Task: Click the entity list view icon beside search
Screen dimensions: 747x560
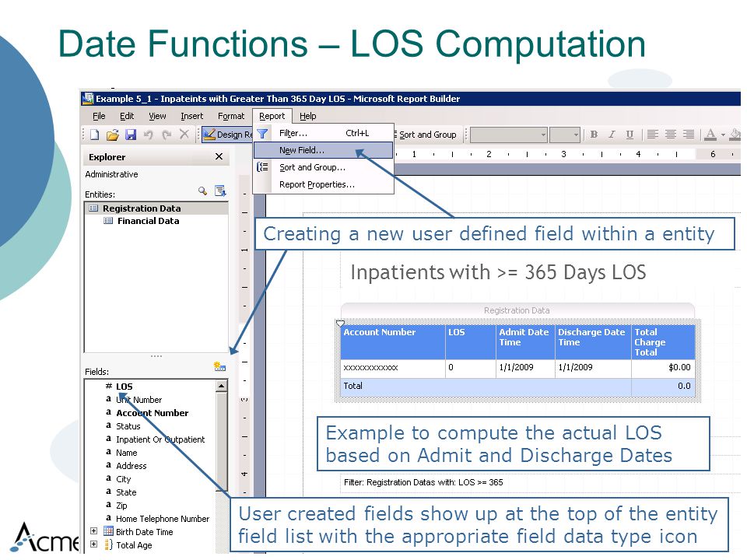Action: pyautogui.click(x=220, y=191)
